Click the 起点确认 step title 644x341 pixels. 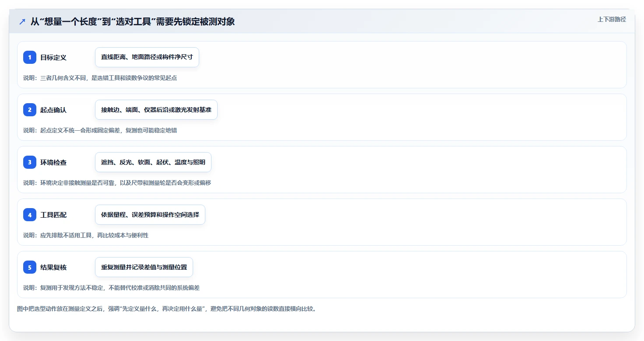pyautogui.click(x=53, y=110)
